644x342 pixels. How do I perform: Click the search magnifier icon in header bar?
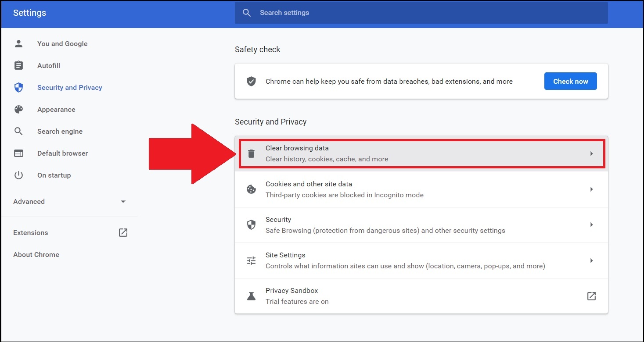click(247, 13)
